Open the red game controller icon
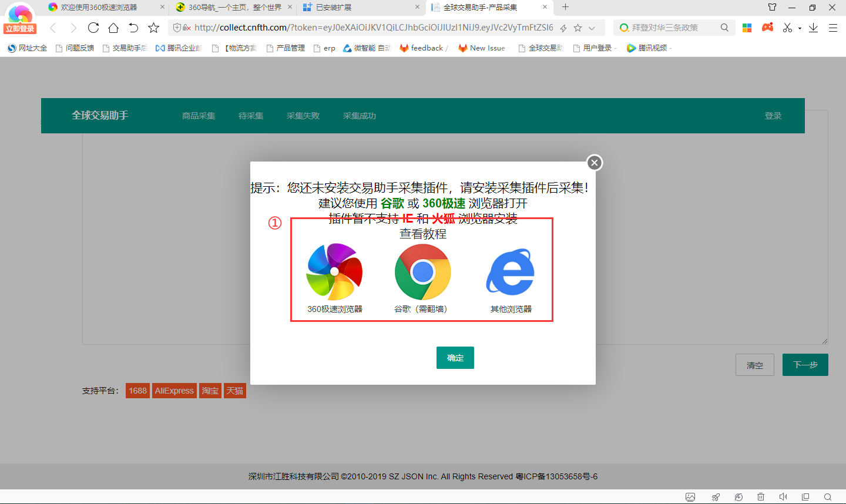 767,27
